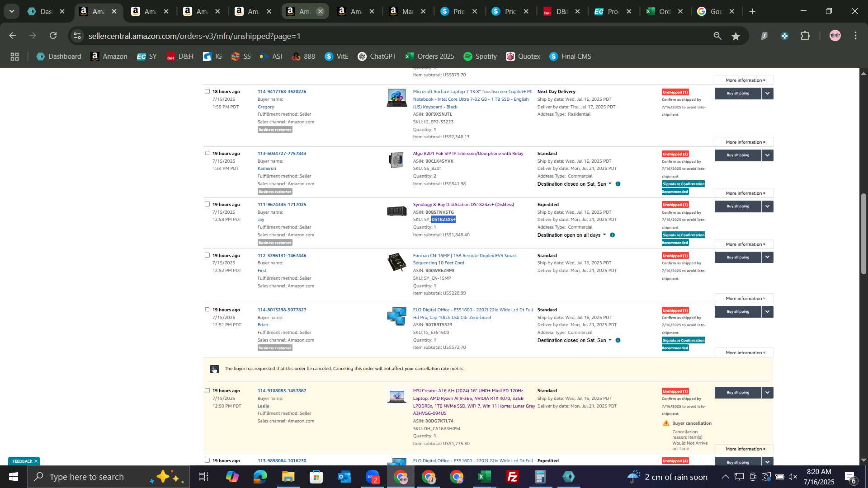Open order link 111-9674345-1717025

pyautogui.click(x=282, y=205)
